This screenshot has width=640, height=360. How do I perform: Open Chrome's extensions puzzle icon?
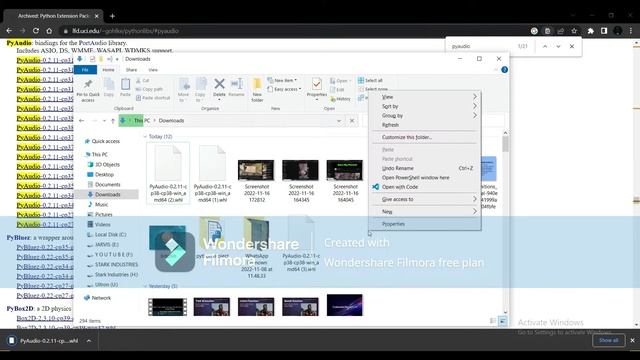coord(591,31)
